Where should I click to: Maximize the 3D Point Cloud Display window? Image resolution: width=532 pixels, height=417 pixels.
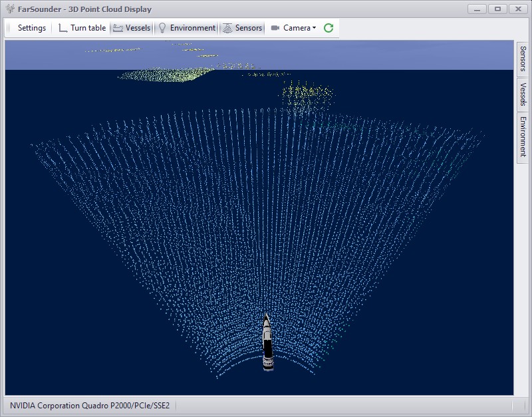click(497, 9)
